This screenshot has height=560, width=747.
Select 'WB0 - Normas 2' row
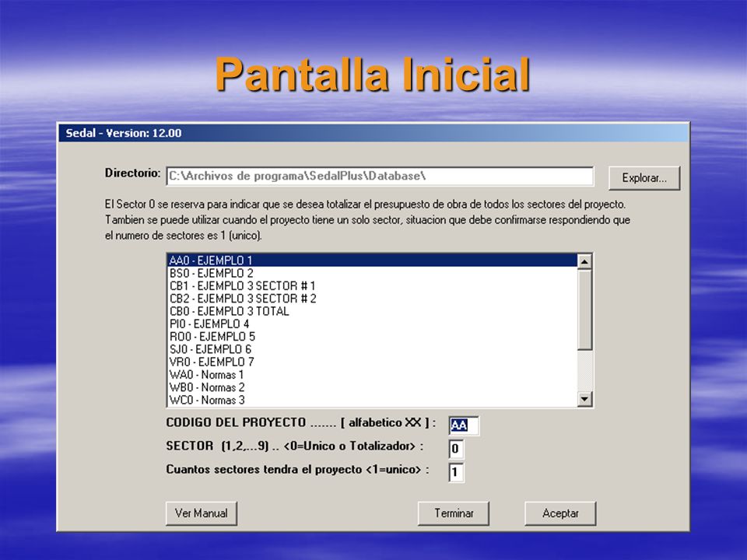tap(372, 387)
